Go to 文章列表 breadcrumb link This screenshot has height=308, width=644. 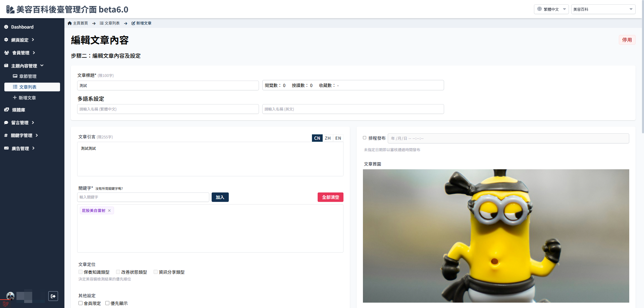tap(112, 23)
